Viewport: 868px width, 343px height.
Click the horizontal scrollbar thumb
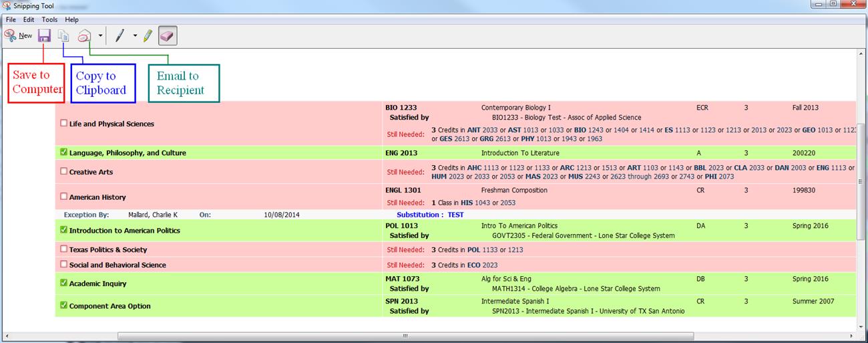point(404,336)
